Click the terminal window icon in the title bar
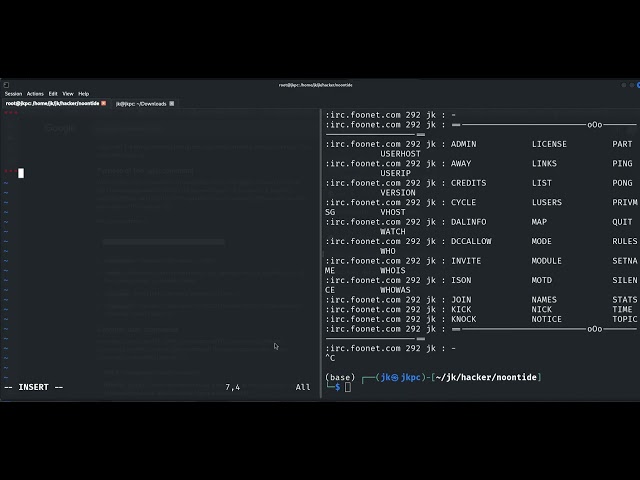The image size is (640, 480). (x=6, y=85)
